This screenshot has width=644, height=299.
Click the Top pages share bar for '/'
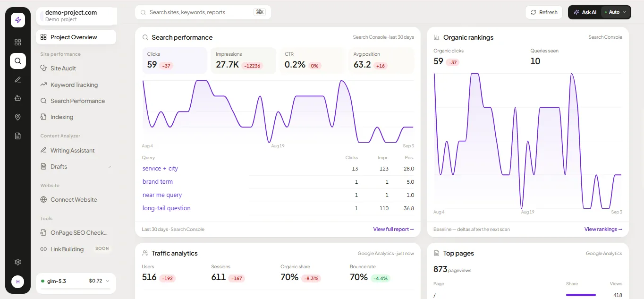pos(580,295)
